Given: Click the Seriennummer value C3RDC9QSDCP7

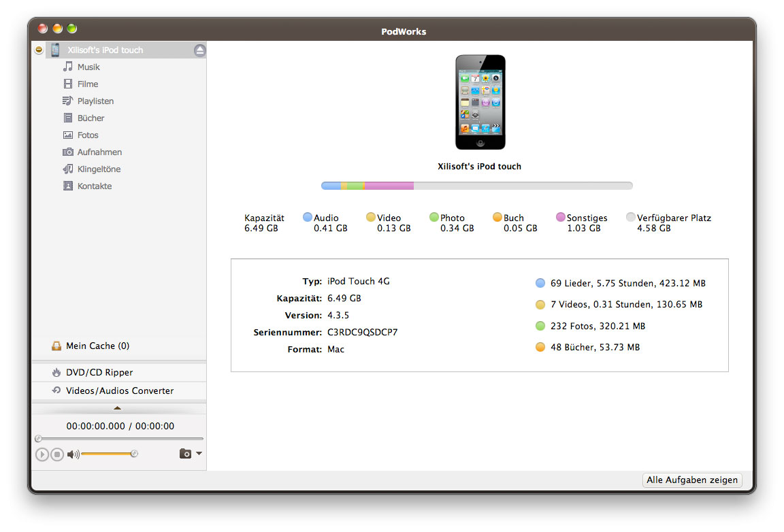Looking at the screenshot, I should click(x=363, y=332).
